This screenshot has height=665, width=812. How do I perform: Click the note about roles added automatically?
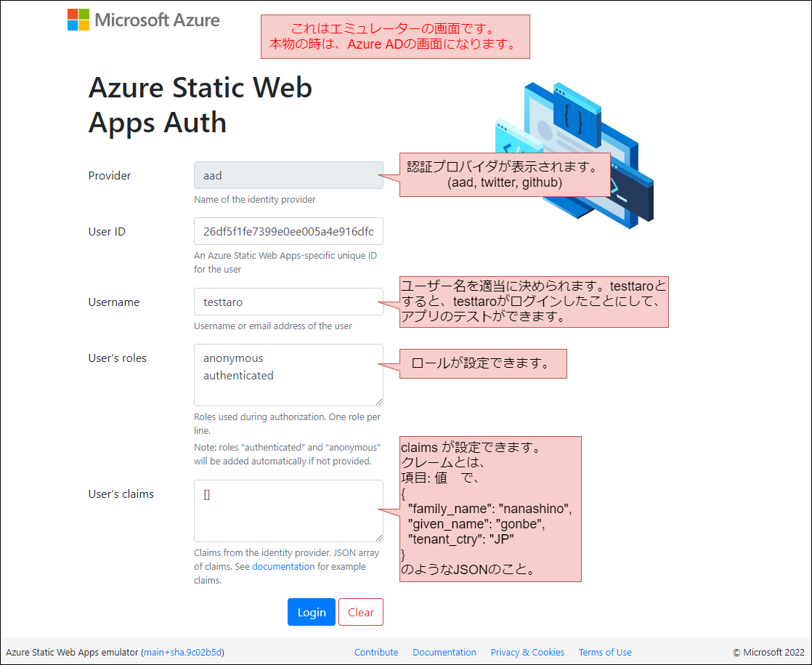coord(288,454)
